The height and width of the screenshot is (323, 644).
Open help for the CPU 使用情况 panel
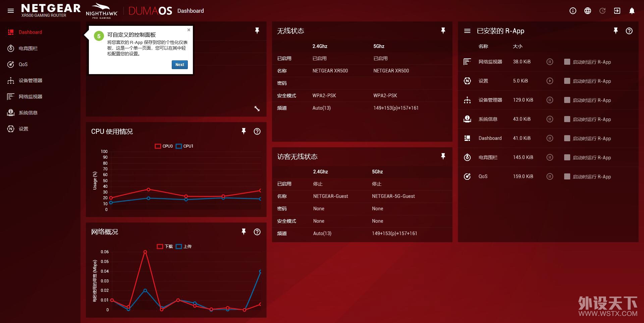257,131
